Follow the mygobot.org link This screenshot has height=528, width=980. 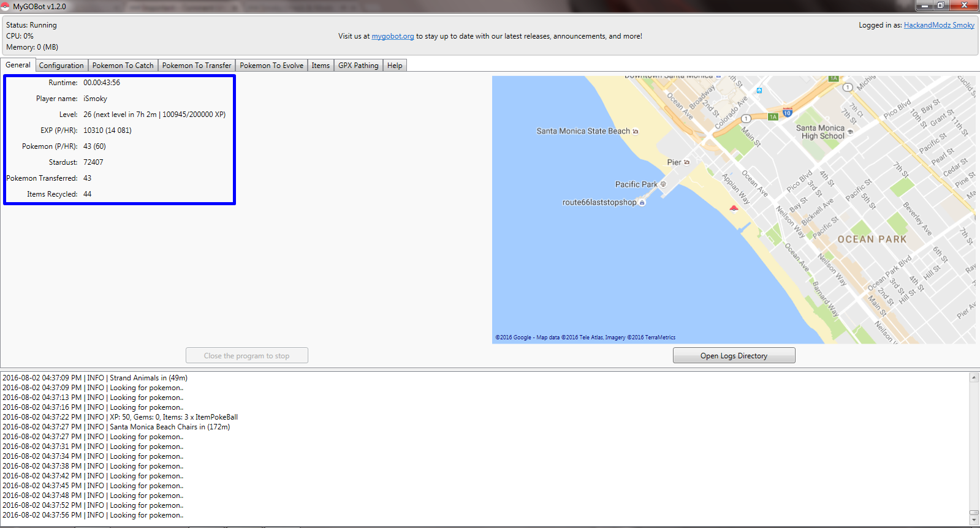coord(393,36)
